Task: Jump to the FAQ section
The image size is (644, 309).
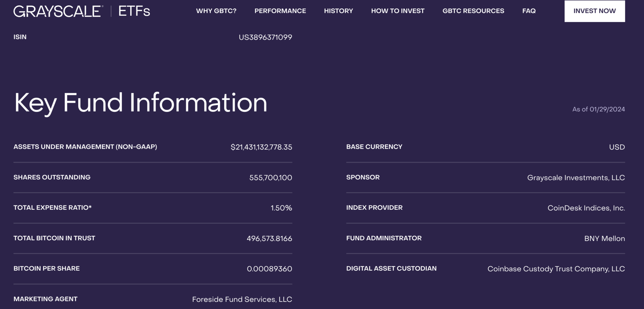Action: [x=529, y=11]
